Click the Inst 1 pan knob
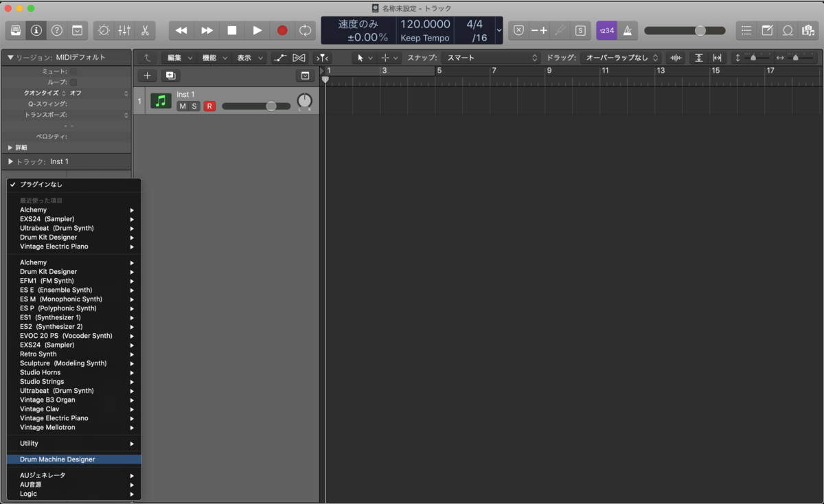 point(304,102)
